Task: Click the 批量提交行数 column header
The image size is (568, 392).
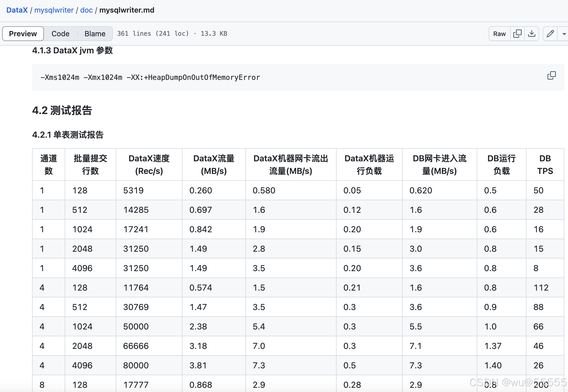Action: click(90, 165)
